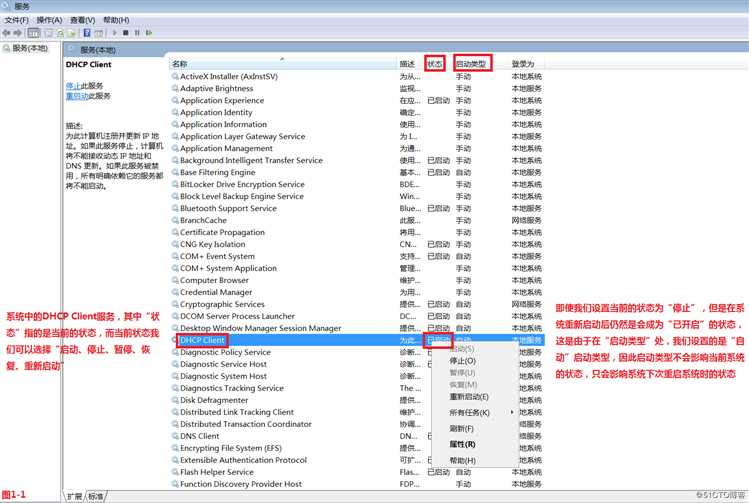Switch to the 扩展 tab at the bottom

[x=75, y=497]
